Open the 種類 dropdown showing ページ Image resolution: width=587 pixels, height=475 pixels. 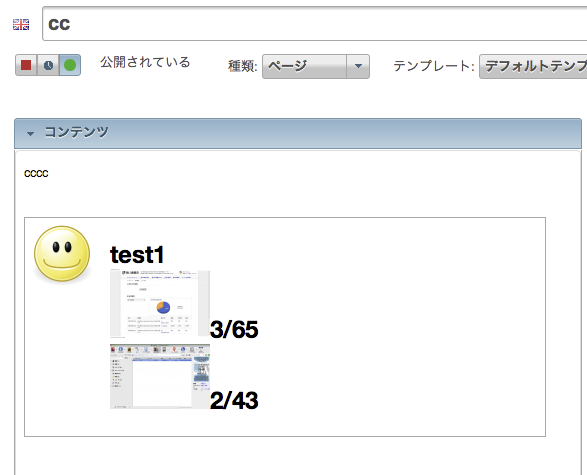[x=316, y=66]
